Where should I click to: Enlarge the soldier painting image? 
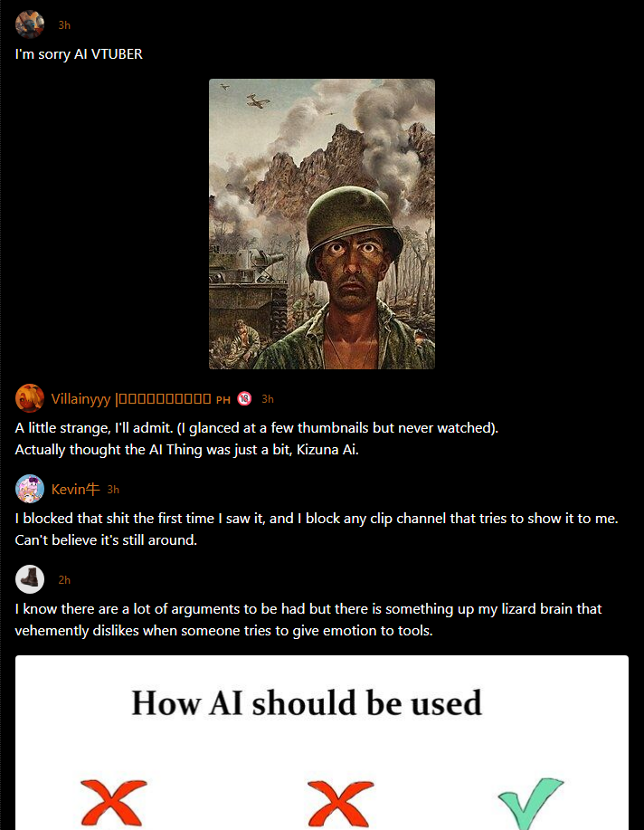[x=322, y=224]
